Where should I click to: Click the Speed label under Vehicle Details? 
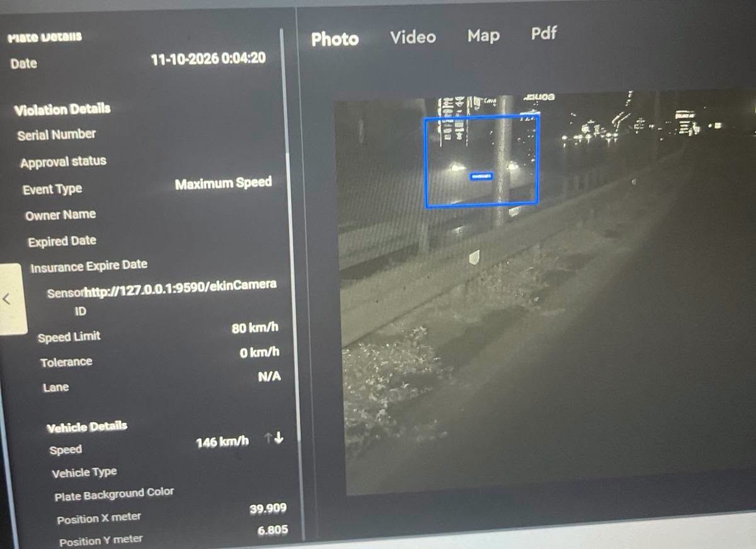66,450
